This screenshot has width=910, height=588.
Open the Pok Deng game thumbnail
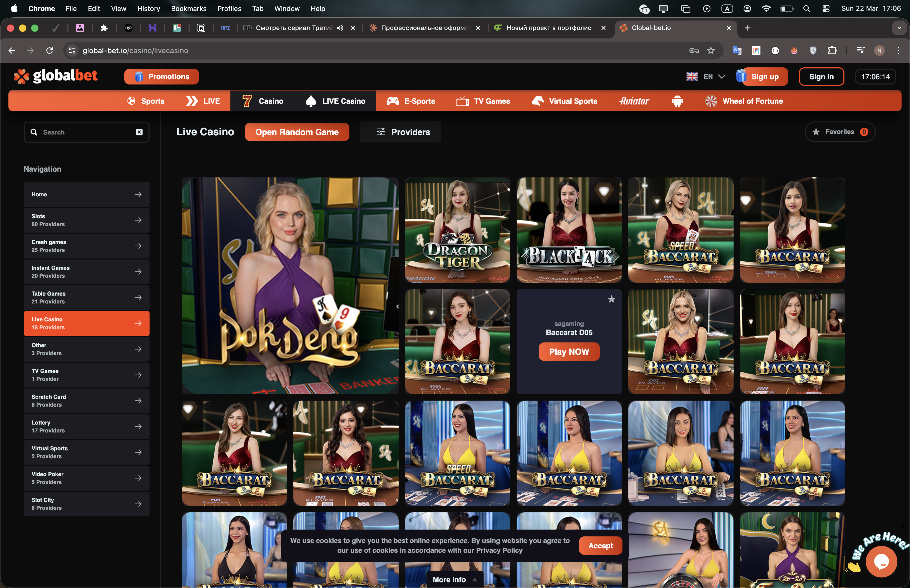coord(290,286)
